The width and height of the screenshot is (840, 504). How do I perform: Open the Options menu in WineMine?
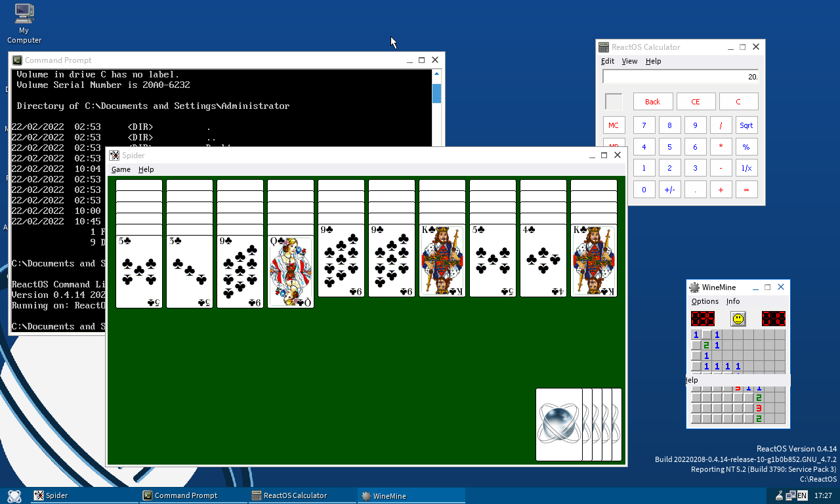pyautogui.click(x=705, y=301)
